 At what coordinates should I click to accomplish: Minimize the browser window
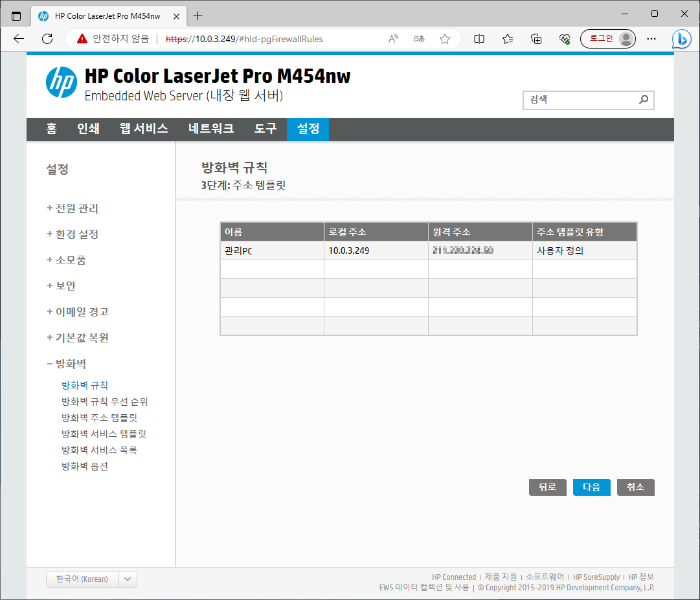624,14
